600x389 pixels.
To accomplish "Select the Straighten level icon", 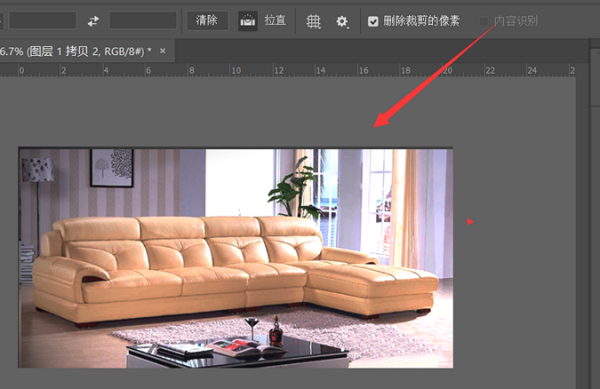I will pos(248,21).
